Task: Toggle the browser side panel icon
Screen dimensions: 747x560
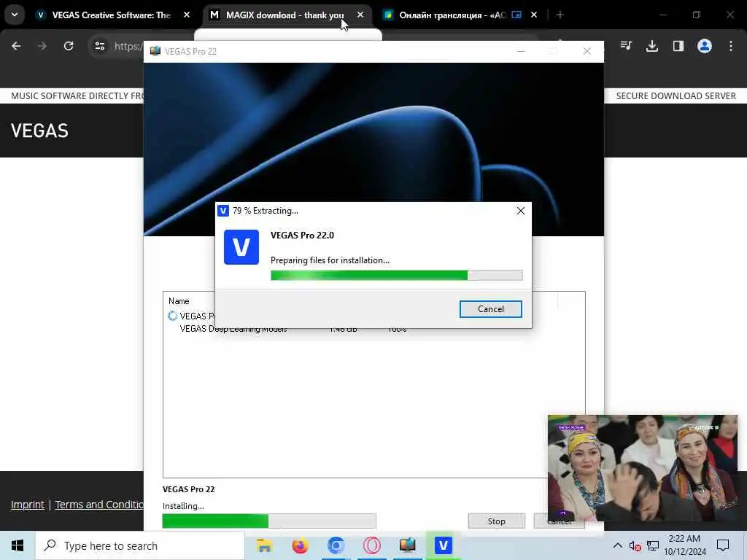Action: tap(678, 46)
